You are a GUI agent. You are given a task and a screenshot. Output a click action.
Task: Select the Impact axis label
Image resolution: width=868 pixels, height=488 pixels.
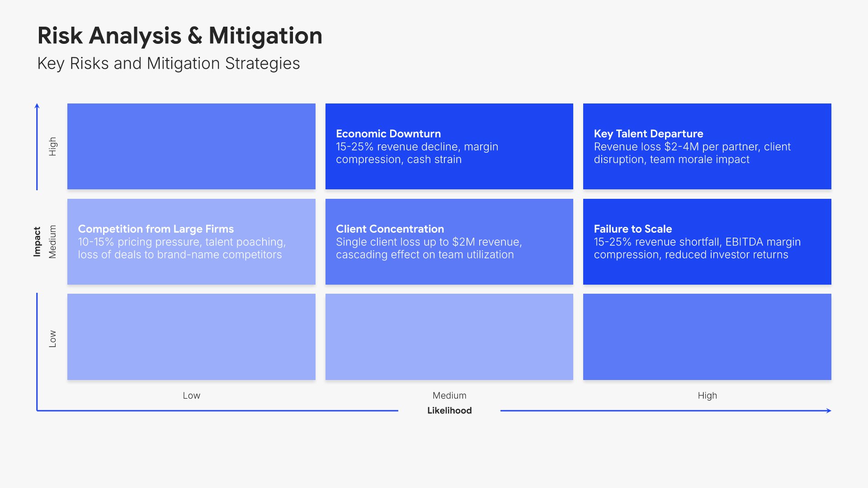37,242
